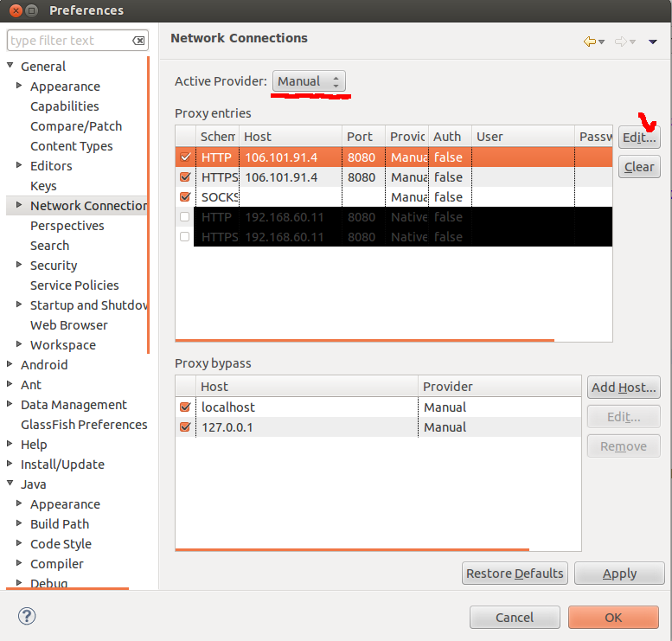Collapse the Java tree node
The width and height of the screenshot is (672, 641).
[10, 484]
